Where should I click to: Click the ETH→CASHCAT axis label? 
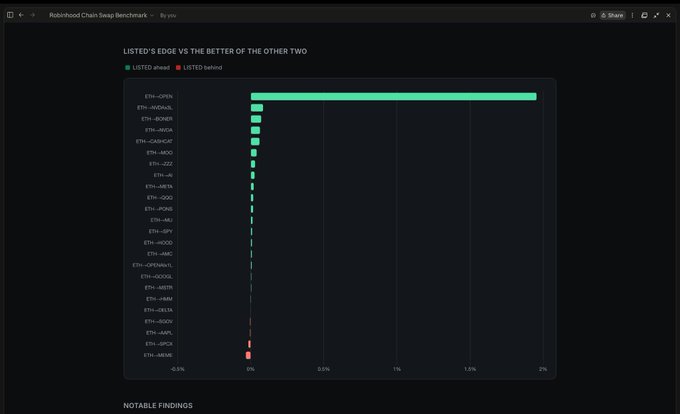154,141
